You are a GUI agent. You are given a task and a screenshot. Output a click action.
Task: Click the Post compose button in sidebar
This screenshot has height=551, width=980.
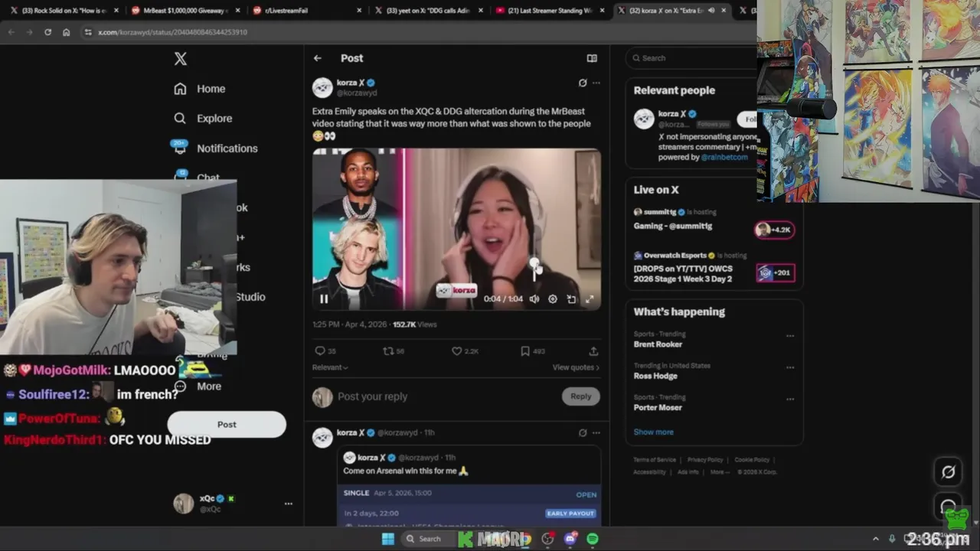[x=227, y=424]
